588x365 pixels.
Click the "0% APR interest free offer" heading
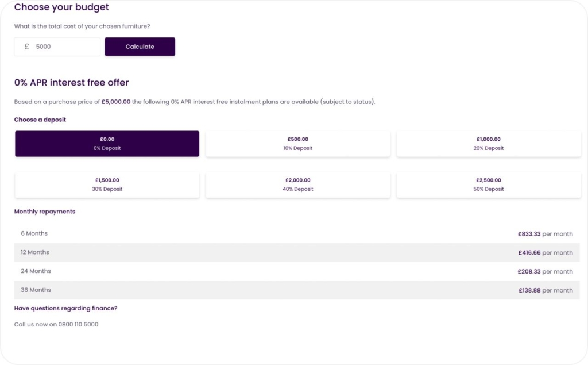click(72, 83)
